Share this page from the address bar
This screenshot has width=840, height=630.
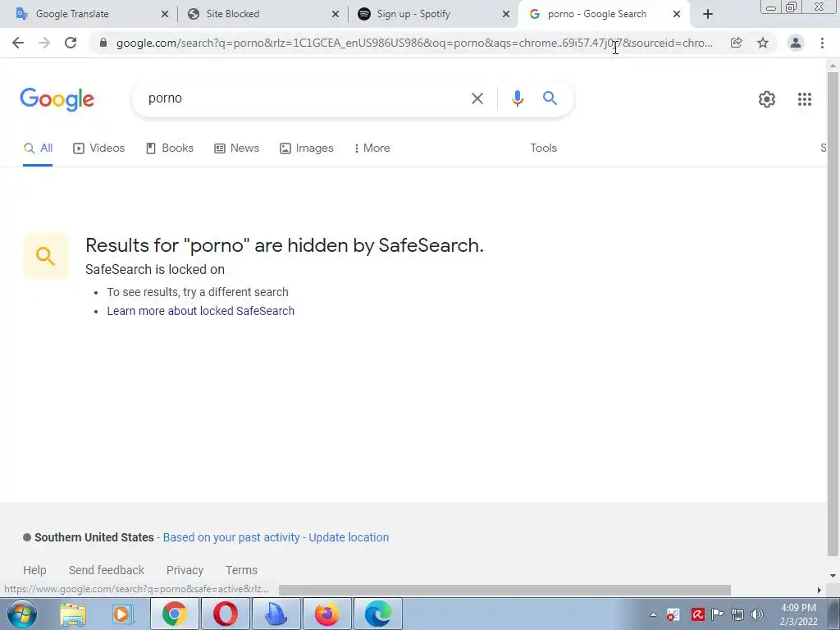tap(736, 43)
